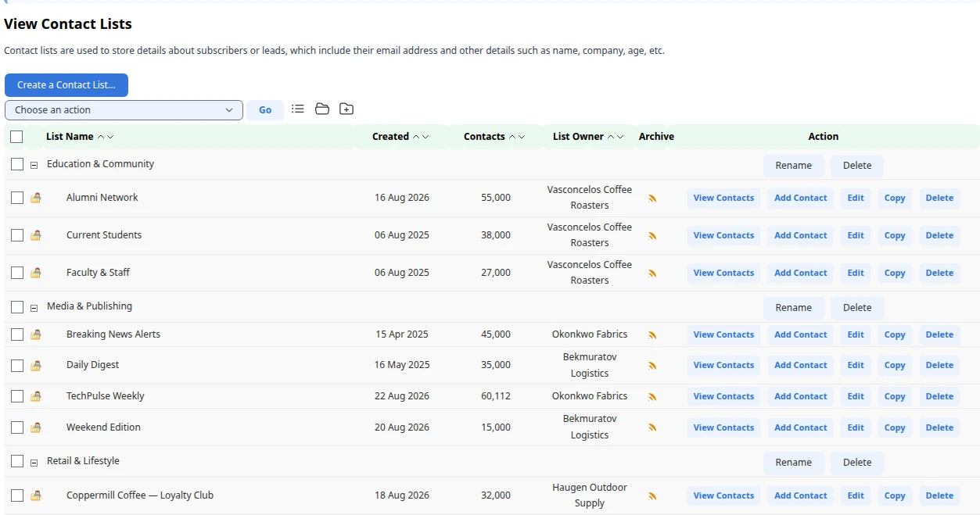Click the Faculty & Staff list icon
This screenshot has height=515, width=980.
coord(35,273)
